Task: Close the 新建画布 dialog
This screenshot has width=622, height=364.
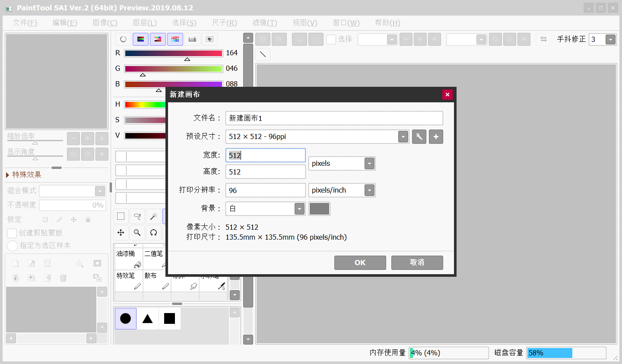Action: tap(447, 95)
